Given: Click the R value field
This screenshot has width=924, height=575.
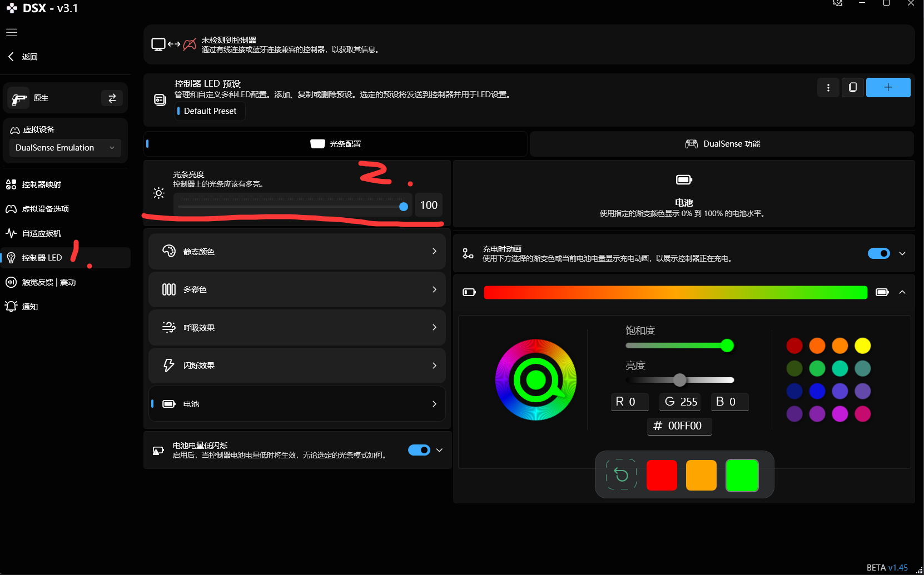Looking at the screenshot, I should [x=630, y=402].
